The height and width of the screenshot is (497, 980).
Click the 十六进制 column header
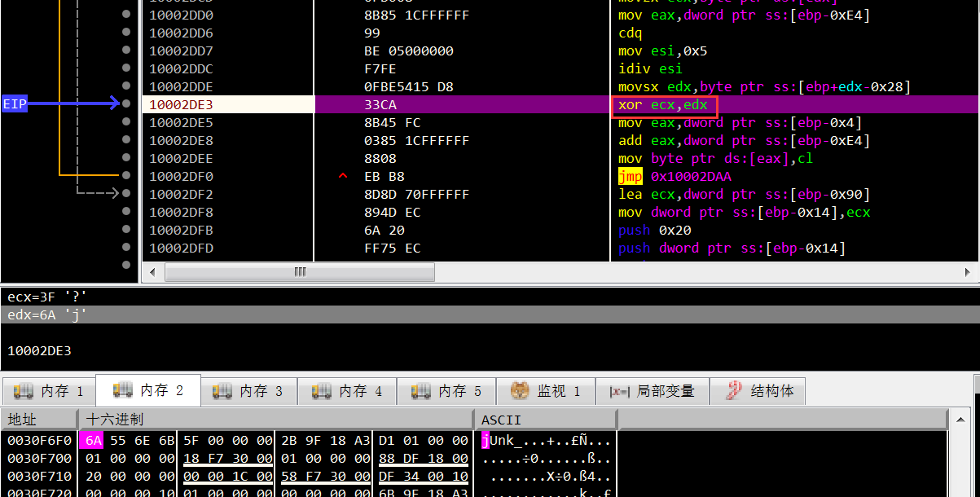click(x=275, y=419)
